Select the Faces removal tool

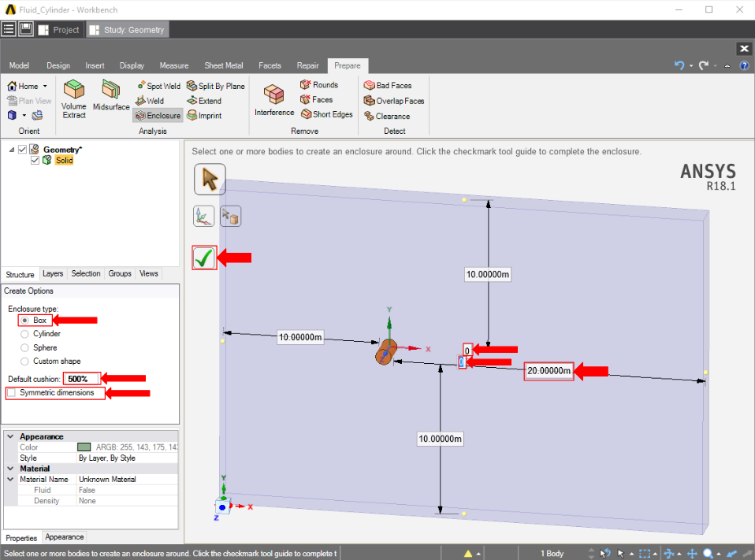click(316, 99)
